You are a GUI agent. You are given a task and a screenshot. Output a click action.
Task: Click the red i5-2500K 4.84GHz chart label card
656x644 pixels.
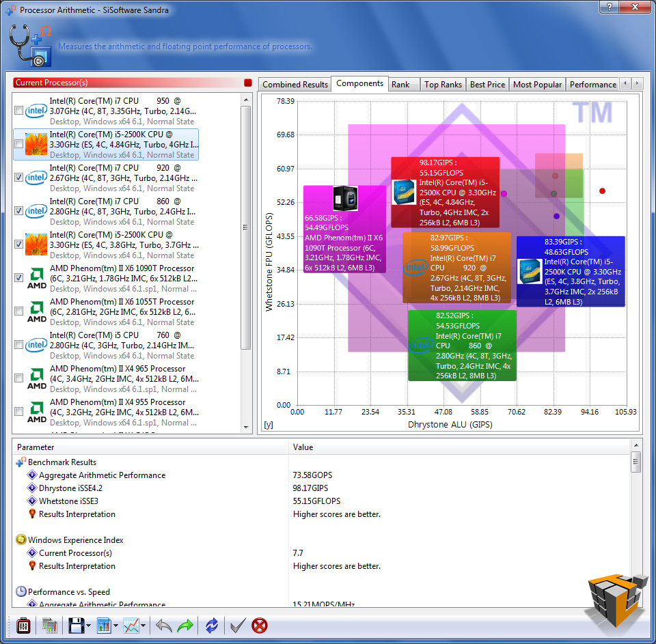point(445,193)
